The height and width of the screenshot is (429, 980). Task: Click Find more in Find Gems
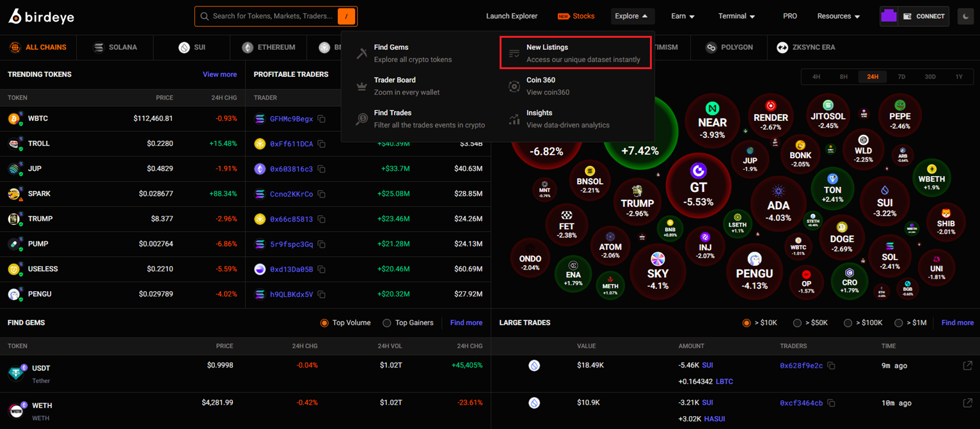coord(466,323)
